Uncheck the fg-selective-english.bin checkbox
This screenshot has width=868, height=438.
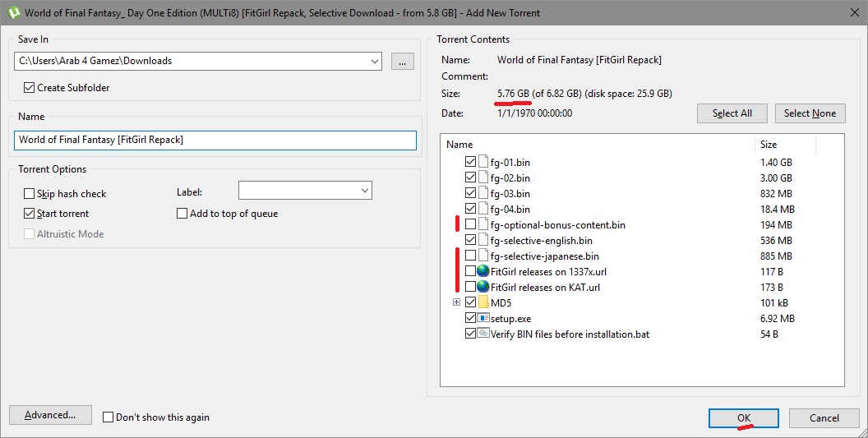point(470,240)
